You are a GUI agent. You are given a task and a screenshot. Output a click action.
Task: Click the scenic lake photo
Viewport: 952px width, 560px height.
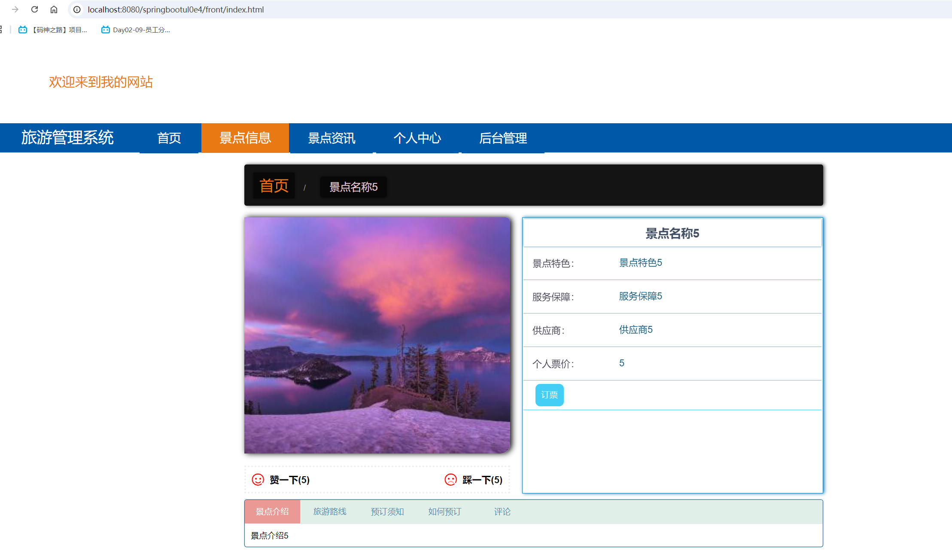tap(377, 335)
